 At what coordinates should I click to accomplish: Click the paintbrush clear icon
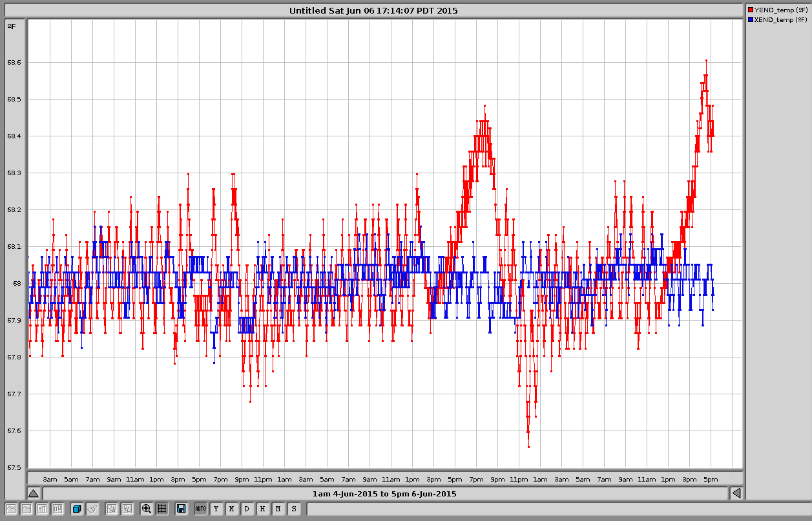[x=92, y=509]
